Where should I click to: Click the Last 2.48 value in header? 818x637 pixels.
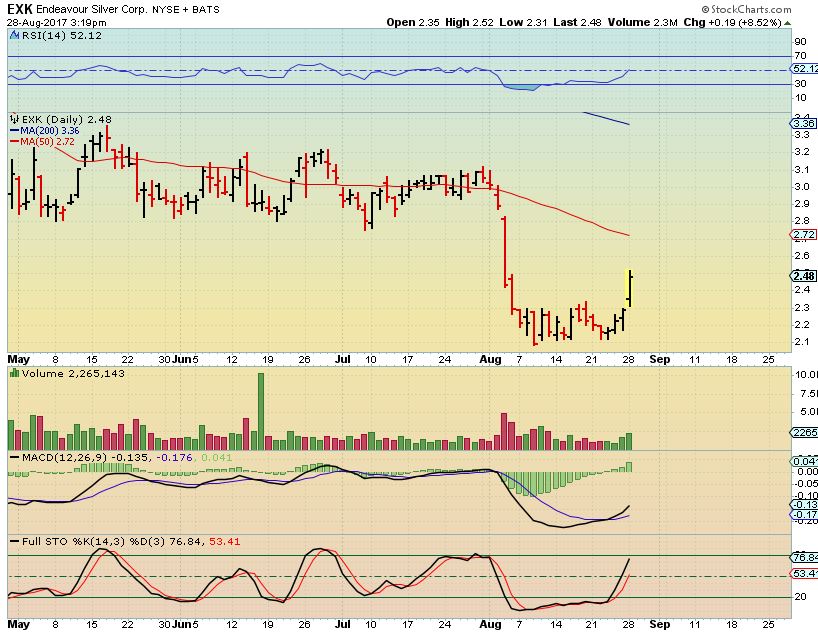tap(577, 22)
